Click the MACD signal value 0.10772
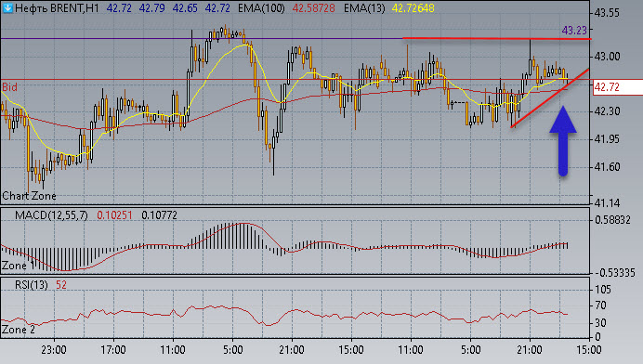The width and height of the screenshot is (643, 364). 159,215
